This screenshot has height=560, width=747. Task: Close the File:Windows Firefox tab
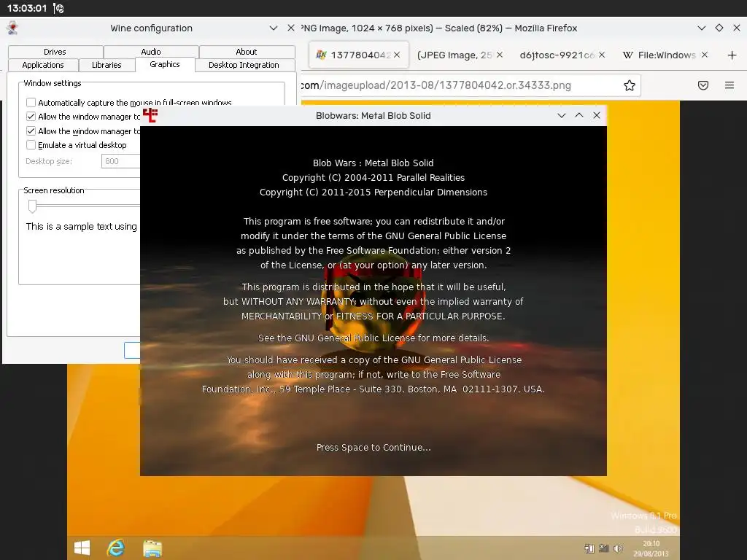click(x=705, y=55)
